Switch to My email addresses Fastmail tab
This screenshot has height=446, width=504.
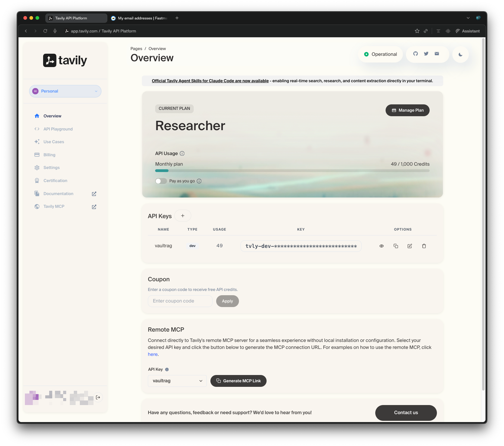click(139, 18)
